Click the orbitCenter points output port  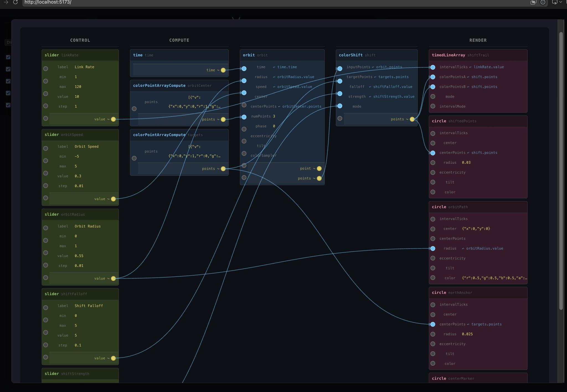pos(223,120)
